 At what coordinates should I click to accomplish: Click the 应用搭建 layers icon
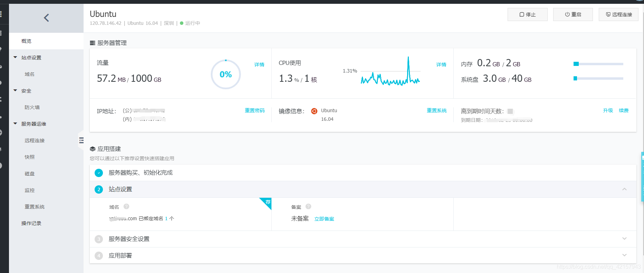click(93, 149)
